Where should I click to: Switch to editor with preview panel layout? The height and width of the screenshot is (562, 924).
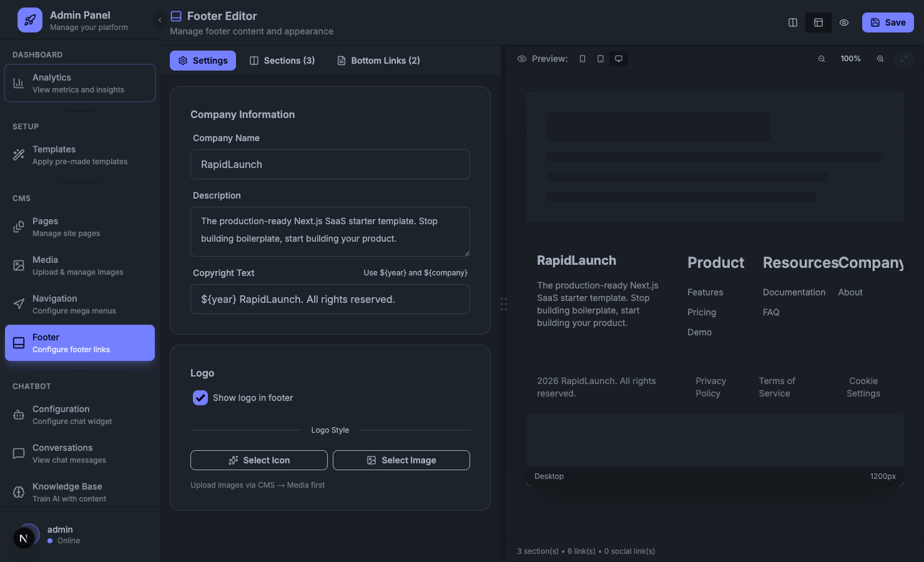tap(818, 22)
